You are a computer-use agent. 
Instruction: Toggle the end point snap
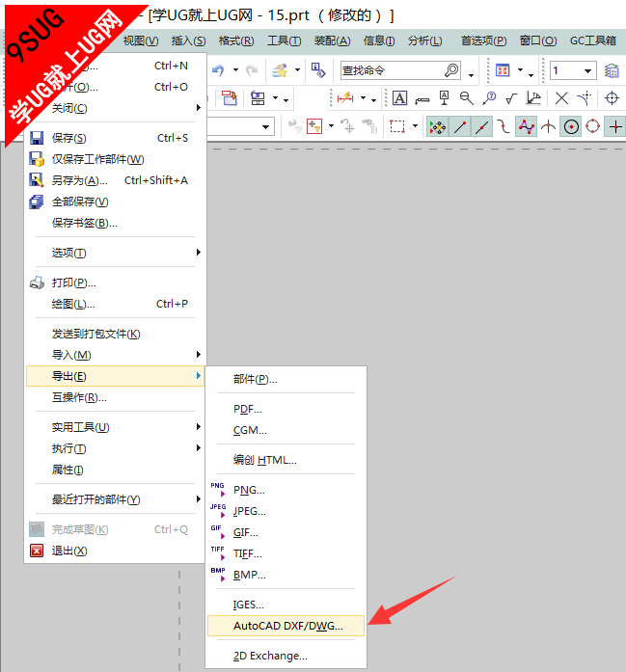pyautogui.click(x=460, y=127)
